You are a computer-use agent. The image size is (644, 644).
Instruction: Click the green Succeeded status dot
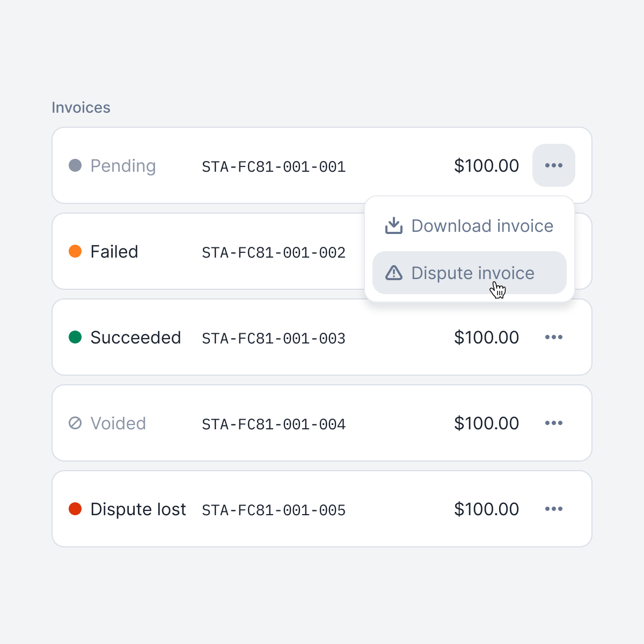click(75, 337)
